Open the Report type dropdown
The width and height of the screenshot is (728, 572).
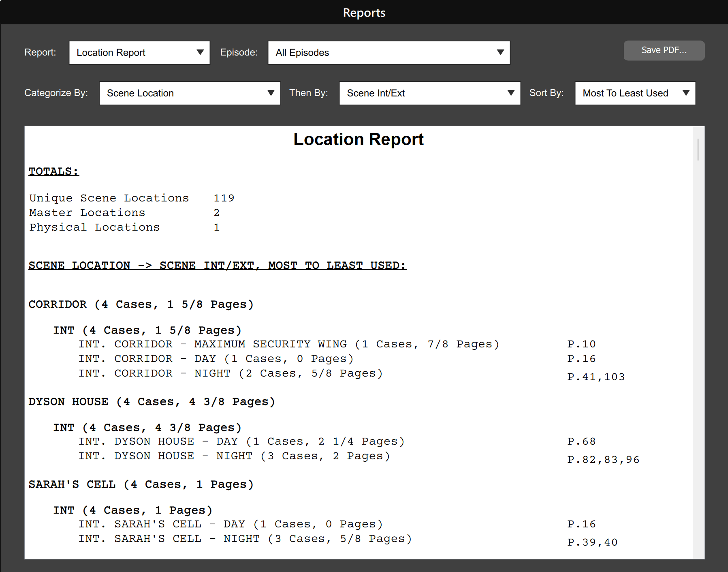pos(139,53)
